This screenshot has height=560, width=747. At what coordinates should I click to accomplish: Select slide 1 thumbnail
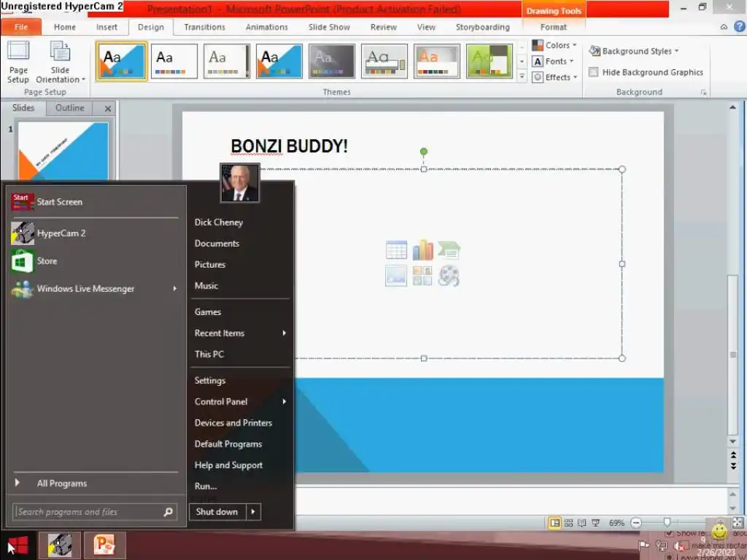pos(63,151)
